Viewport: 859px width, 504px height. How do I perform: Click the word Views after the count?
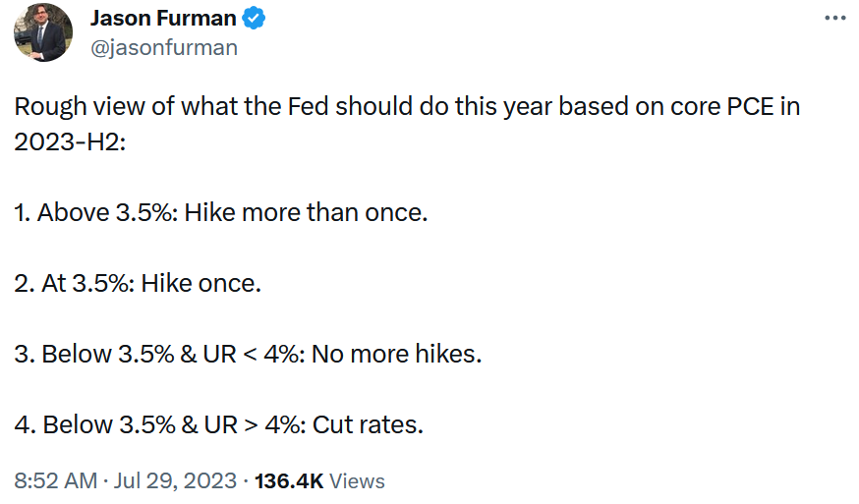(357, 480)
